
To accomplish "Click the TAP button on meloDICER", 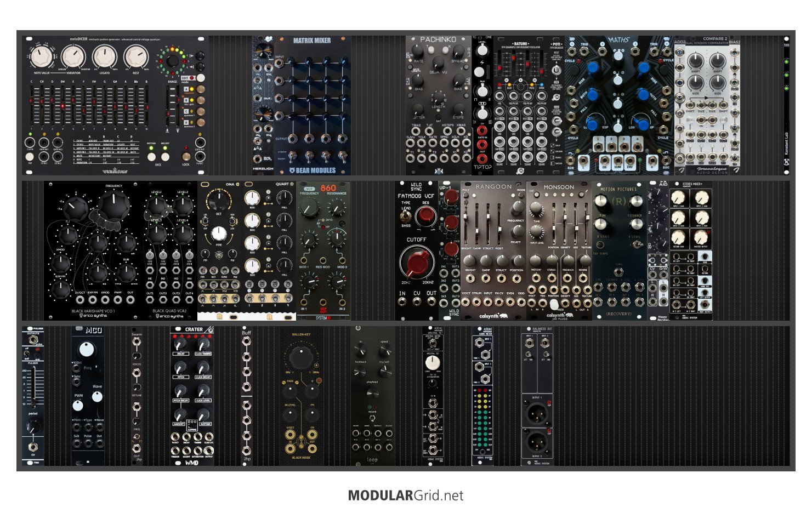I will [x=30, y=157].
